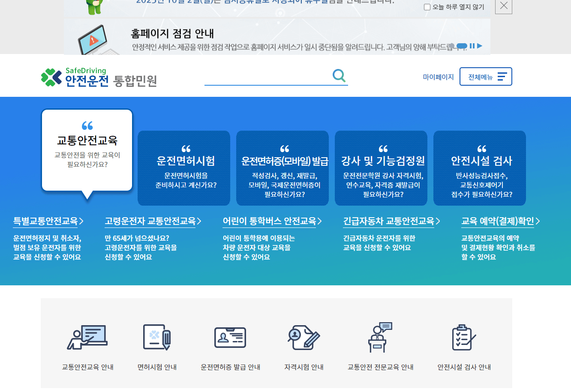Image resolution: width=571 pixels, height=392 pixels.
Task: Expand the 특별교통안전교육 chevron link
Action: [48, 221]
